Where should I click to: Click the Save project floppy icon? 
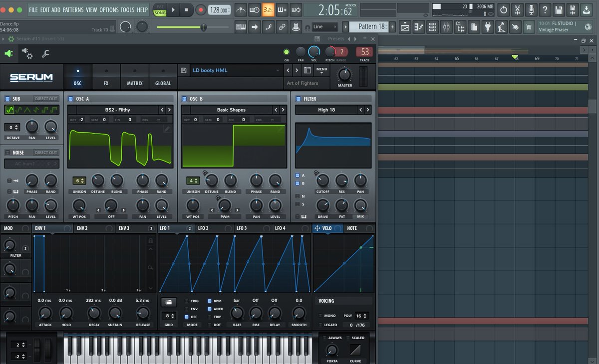pyautogui.click(x=558, y=9)
